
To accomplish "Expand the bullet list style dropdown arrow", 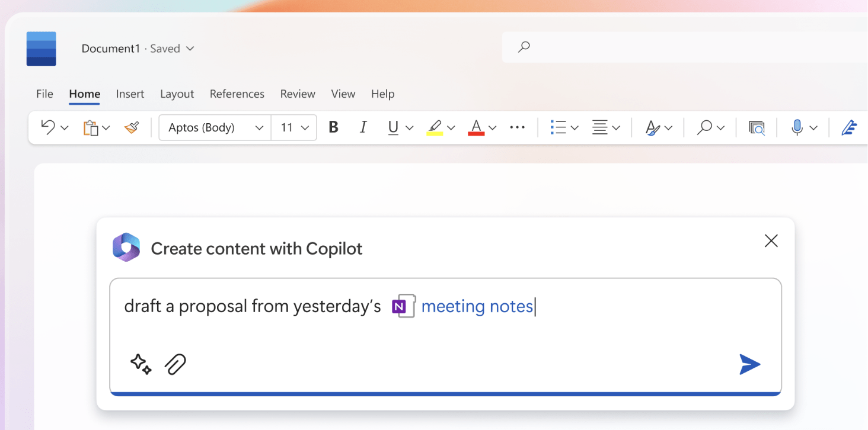I will point(575,127).
